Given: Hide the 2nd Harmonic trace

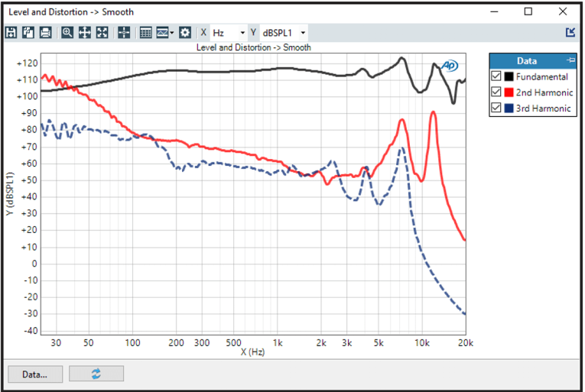Looking at the screenshot, I should click(x=496, y=92).
